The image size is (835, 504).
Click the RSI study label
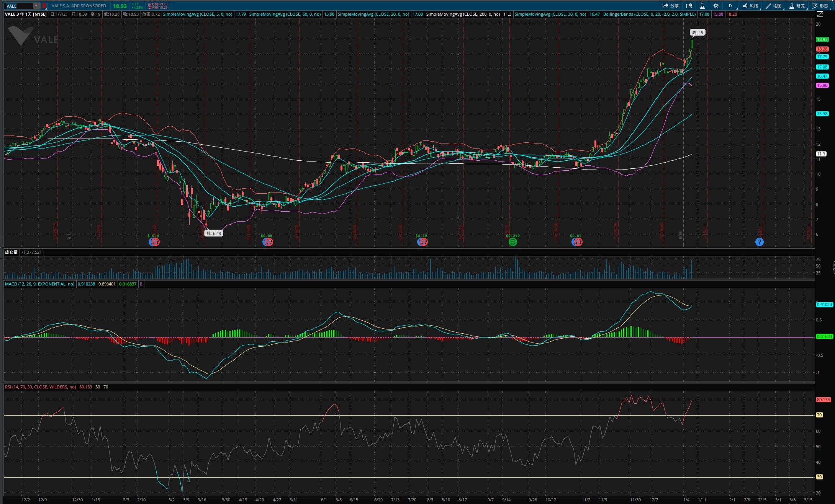click(40, 387)
